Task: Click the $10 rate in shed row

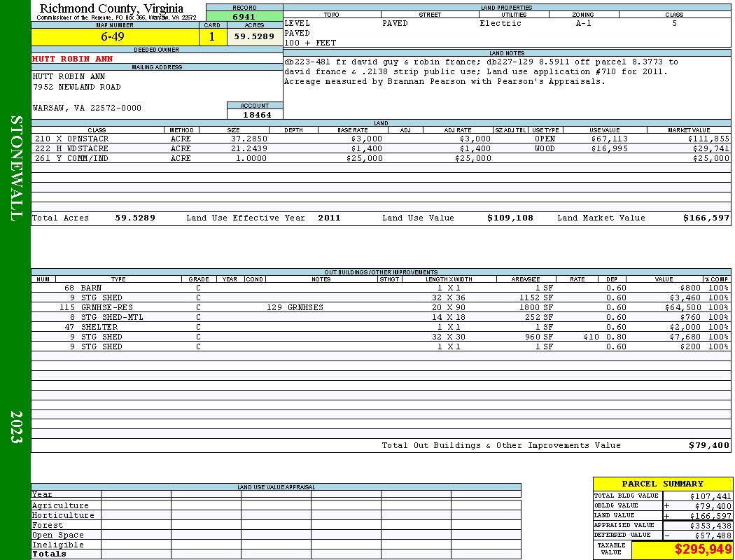Action: (x=591, y=337)
